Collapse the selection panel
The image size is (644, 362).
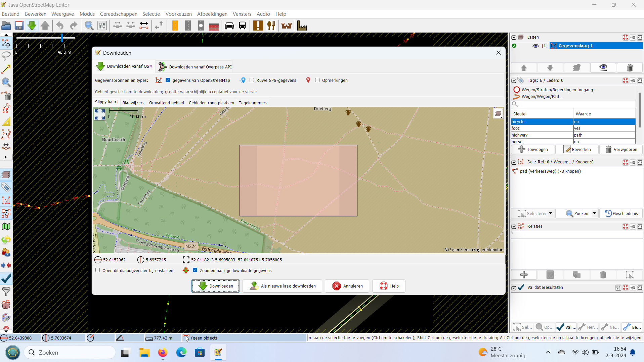[x=514, y=162]
